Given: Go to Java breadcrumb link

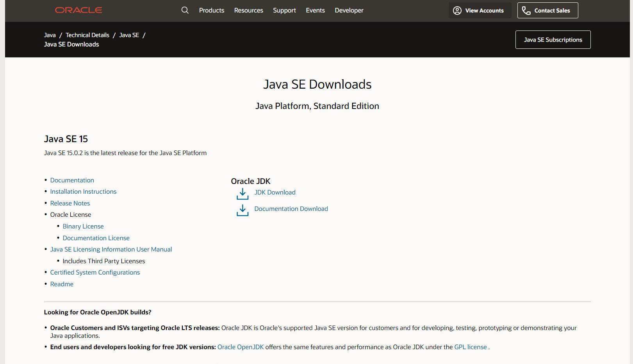Looking at the screenshot, I should [x=50, y=35].
